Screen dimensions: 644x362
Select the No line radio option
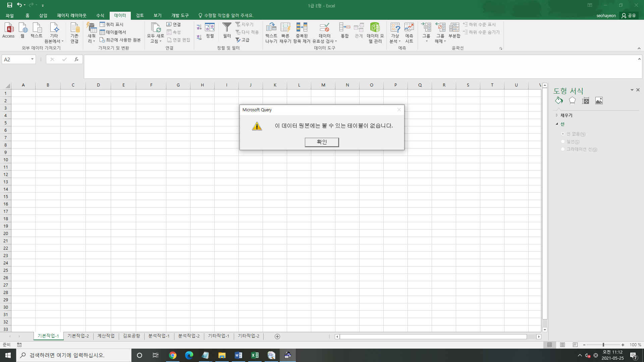(563, 134)
